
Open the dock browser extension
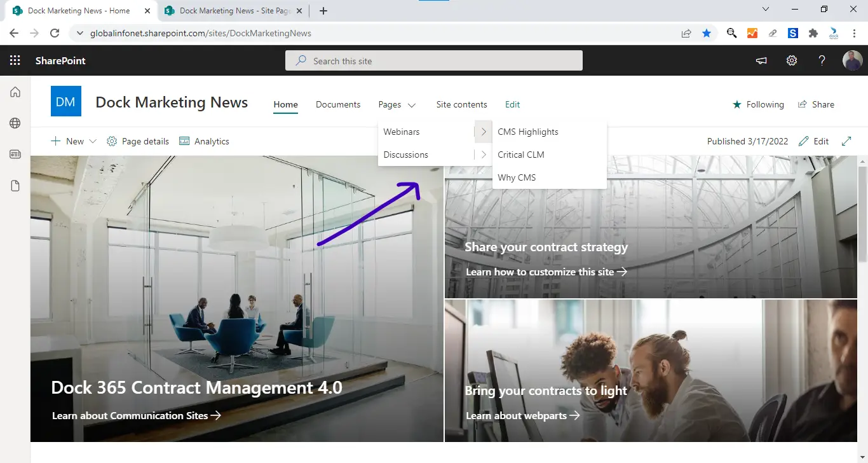834,33
